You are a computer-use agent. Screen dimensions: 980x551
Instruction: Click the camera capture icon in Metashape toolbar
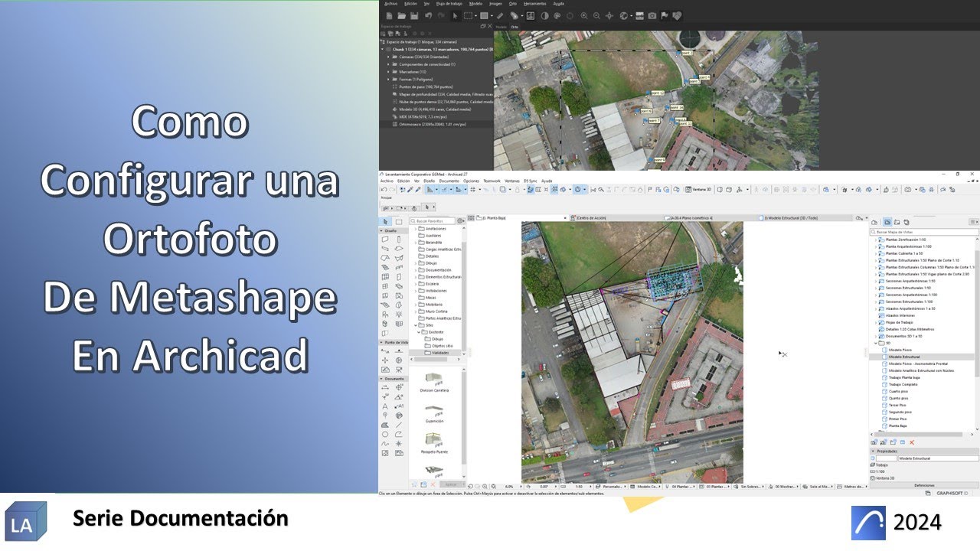pyautogui.click(x=652, y=15)
